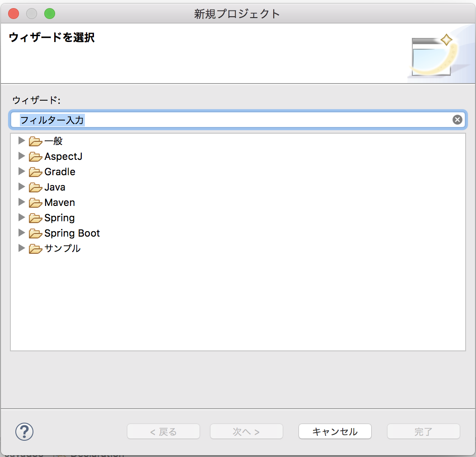Expand the 一般 folder arrow
Viewport: 476px width, 457px height.
click(22, 140)
